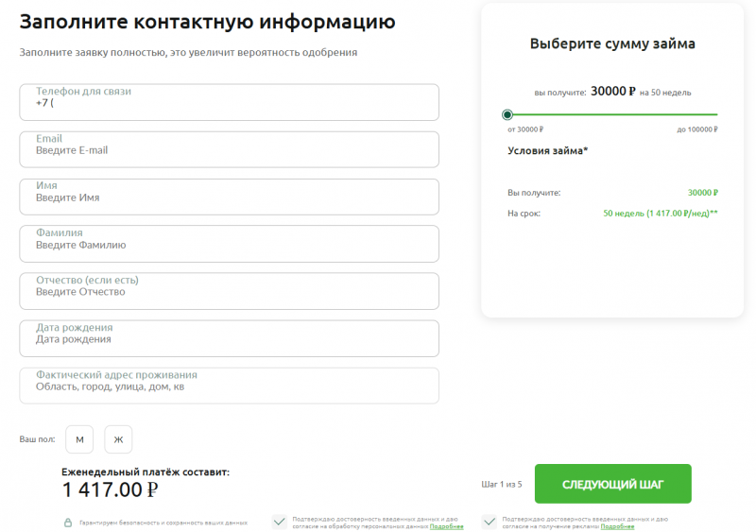Image resolution: width=756 pixels, height=532 pixels.
Task: Open Подробнее link for advertising consent
Action: coord(617,526)
